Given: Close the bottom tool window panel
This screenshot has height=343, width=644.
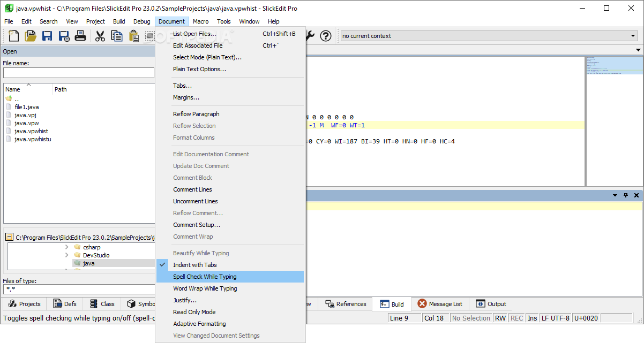Looking at the screenshot, I should 636,195.
